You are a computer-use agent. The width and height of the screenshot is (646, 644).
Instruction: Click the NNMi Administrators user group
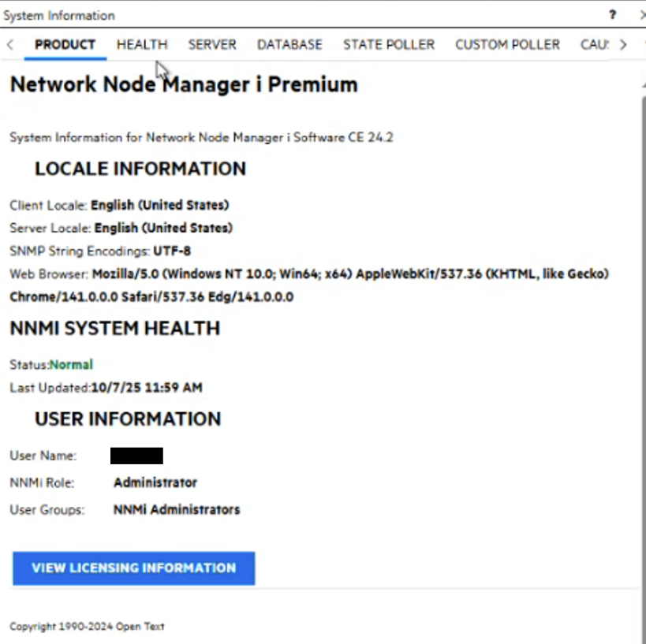(x=175, y=509)
